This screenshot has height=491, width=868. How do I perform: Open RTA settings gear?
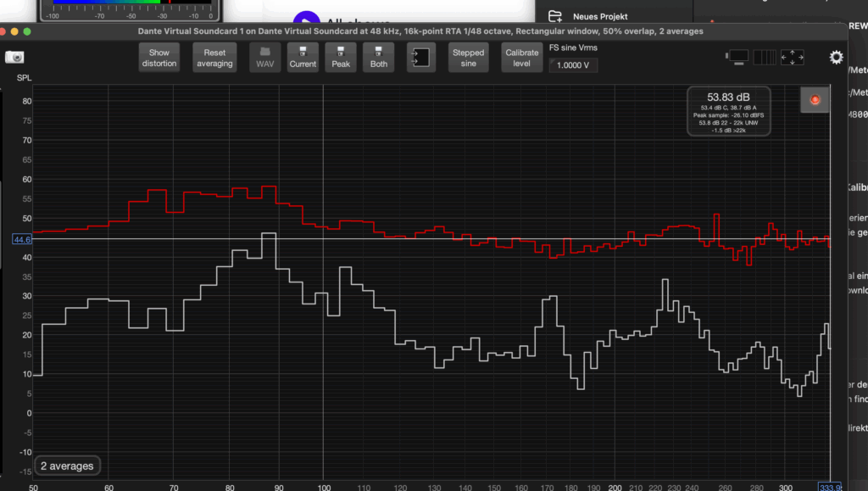point(836,58)
